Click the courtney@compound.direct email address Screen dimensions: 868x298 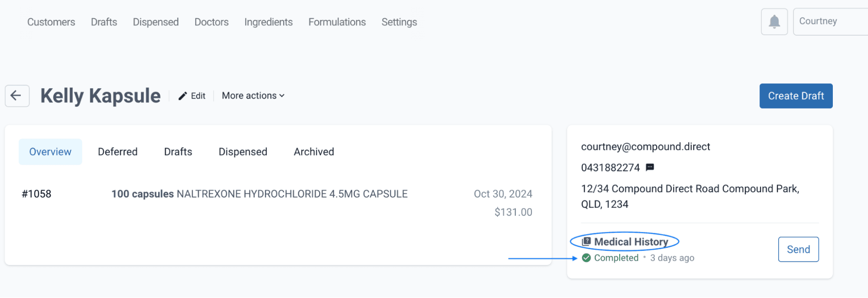646,147
